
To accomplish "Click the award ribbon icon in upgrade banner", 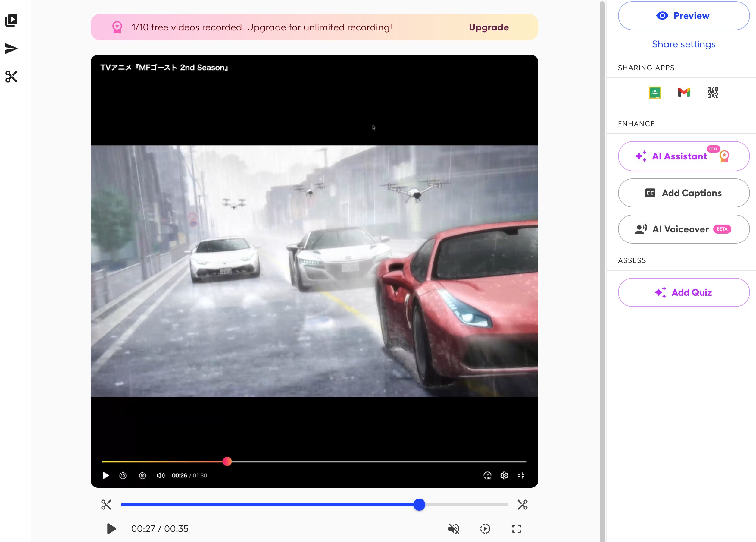I will coord(117,27).
